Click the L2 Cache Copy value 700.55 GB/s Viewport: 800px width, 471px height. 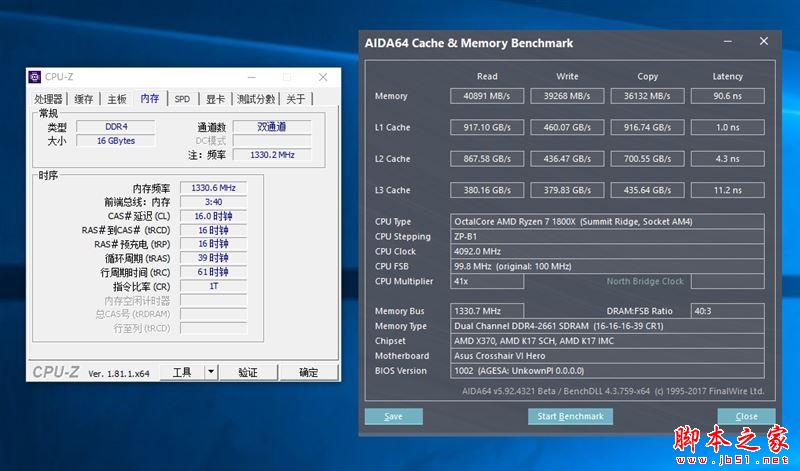647,159
